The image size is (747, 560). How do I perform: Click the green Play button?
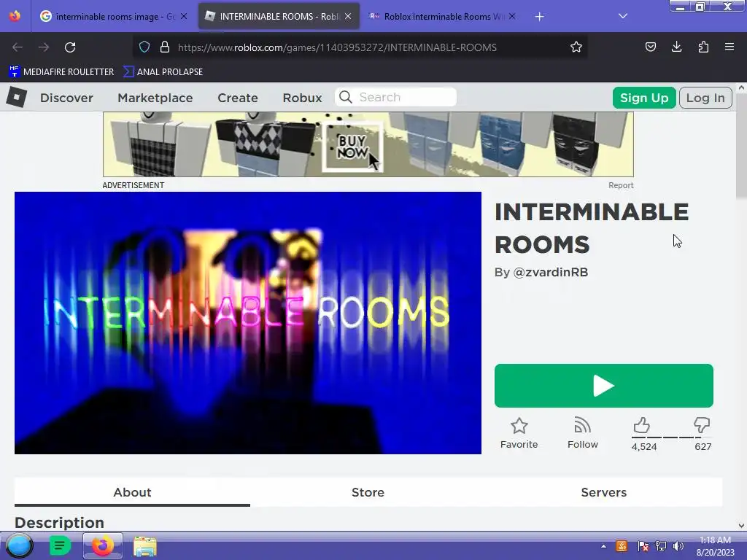[x=603, y=386]
